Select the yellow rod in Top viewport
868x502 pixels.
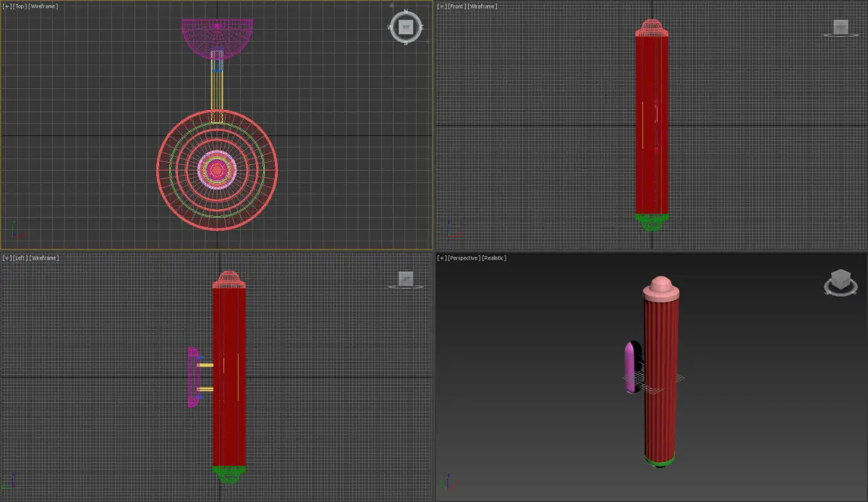[x=217, y=90]
